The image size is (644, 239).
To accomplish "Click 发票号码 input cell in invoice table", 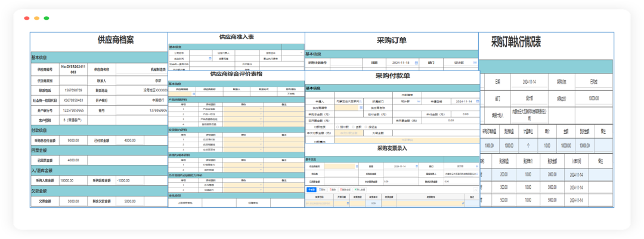I will pyautogui.click(x=319, y=203).
